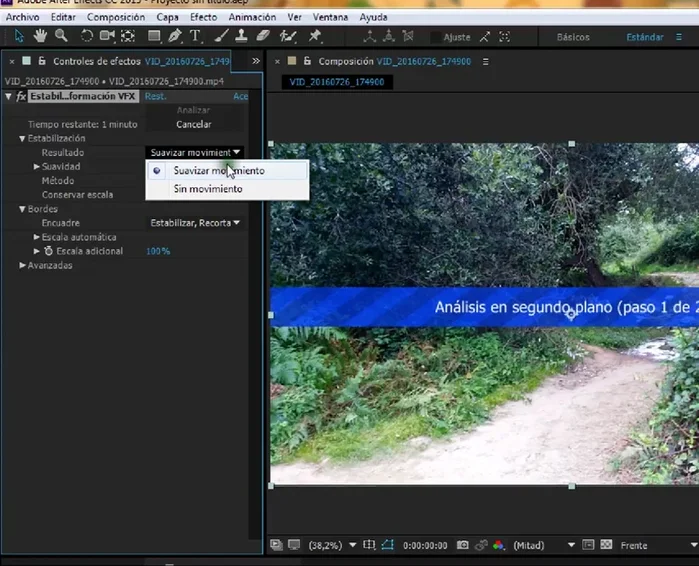Select the Pen tool
Image resolution: width=699 pixels, height=566 pixels.
click(175, 36)
